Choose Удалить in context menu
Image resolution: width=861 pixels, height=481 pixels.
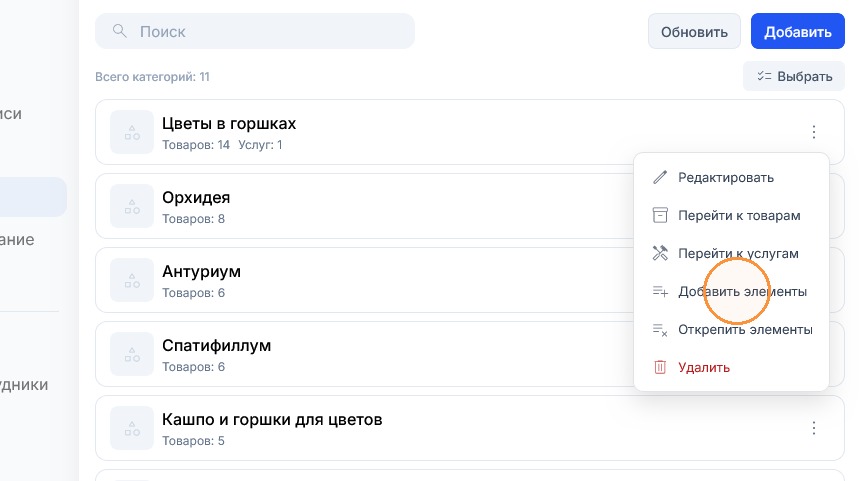[731, 367]
